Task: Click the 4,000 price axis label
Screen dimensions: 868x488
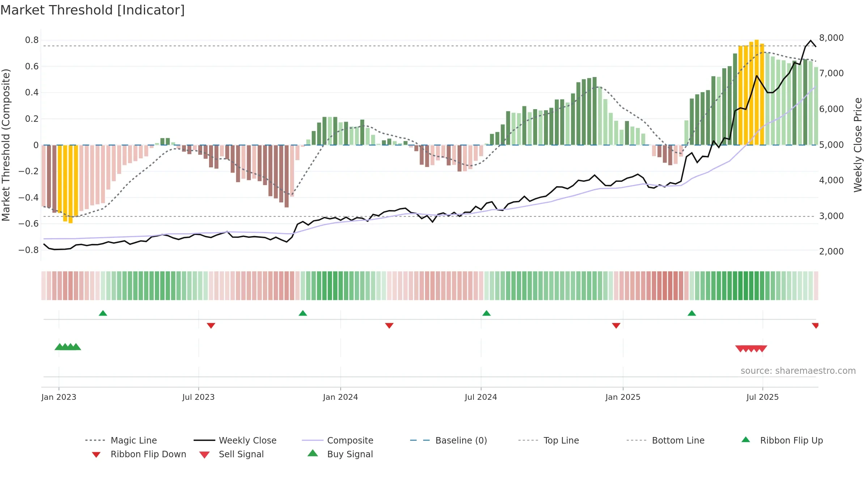Action: coord(831,180)
